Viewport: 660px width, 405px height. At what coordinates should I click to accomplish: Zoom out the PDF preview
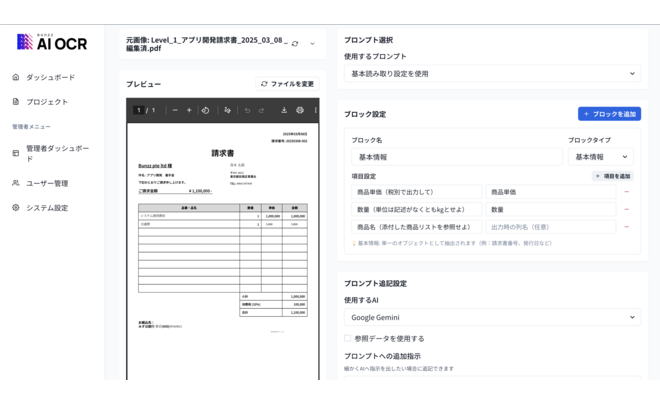tap(175, 110)
